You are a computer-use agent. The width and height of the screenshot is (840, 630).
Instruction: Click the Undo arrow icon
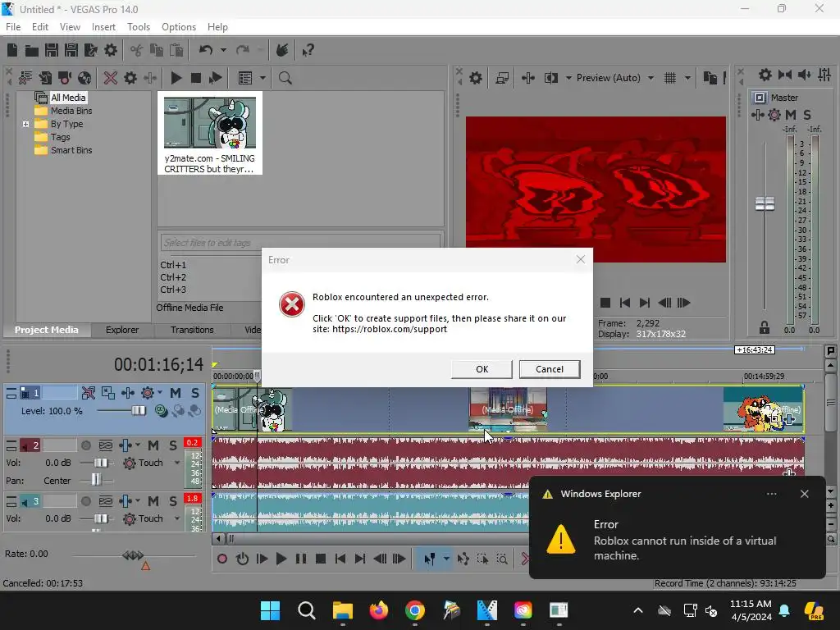click(206, 50)
